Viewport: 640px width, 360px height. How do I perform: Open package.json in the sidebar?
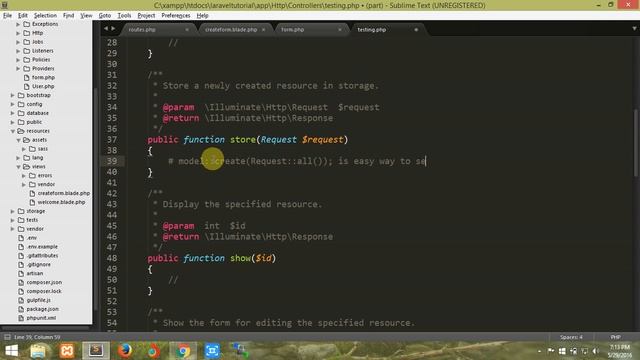(x=42, y=309)
